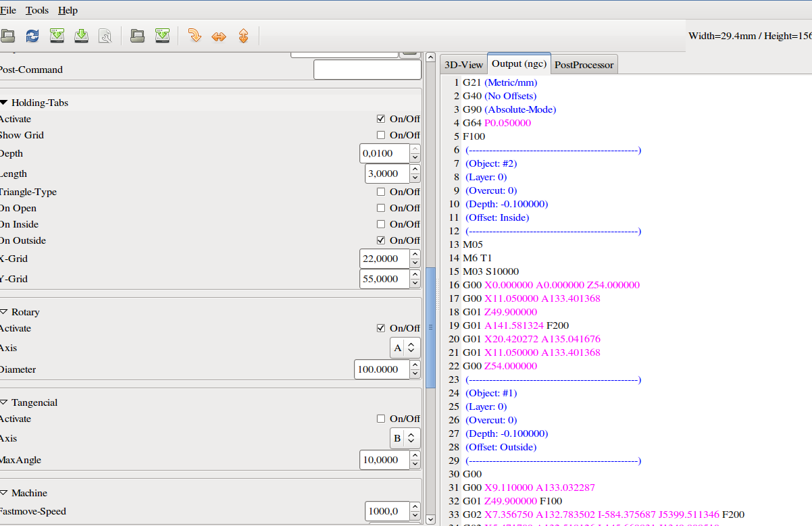Click the Post-Command input field
Image resolution: width=812 pixels, height=526 pixels.
click(367, 70)
